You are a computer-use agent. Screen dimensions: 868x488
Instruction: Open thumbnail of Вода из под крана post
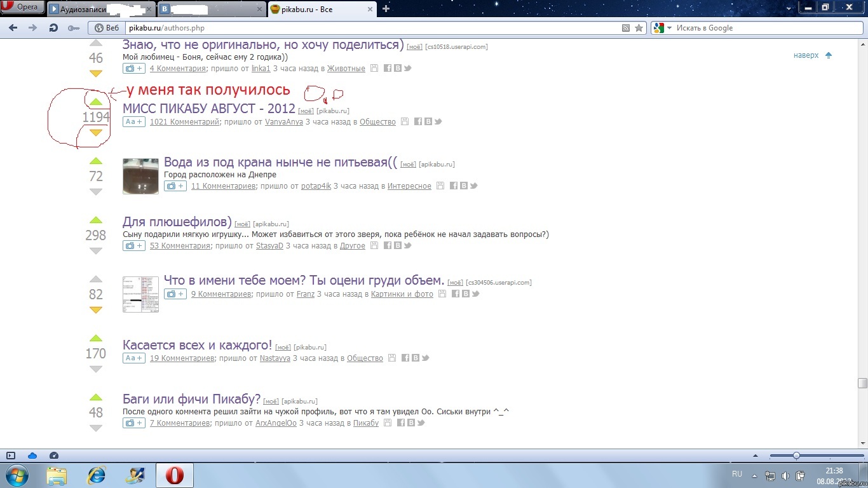coord(140,176)
